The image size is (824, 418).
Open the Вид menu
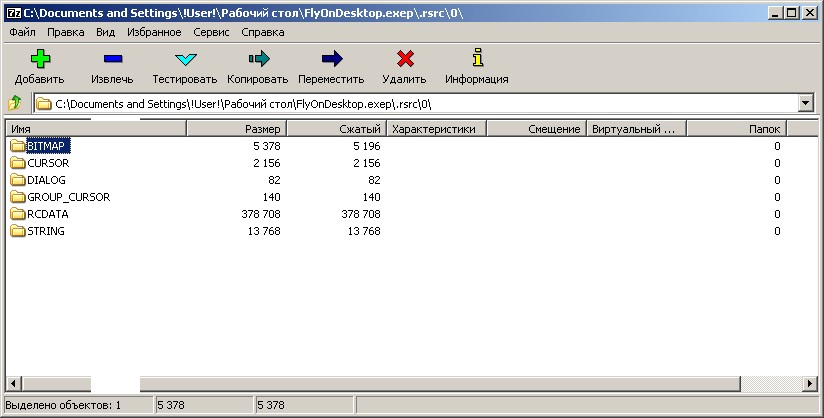click(x=106, y=32)
